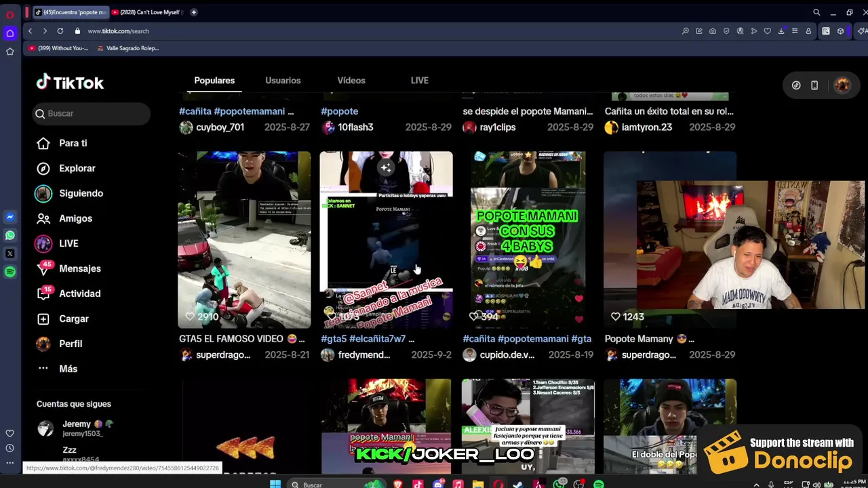The image size is (868, 488).
Task: Open the ALEEXIS Jacinta y popote video thumbnail
Action: tap(528, 426)
